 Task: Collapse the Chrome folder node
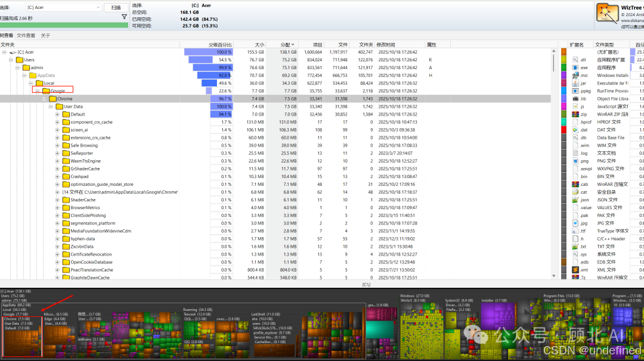[x=44, y=99]
